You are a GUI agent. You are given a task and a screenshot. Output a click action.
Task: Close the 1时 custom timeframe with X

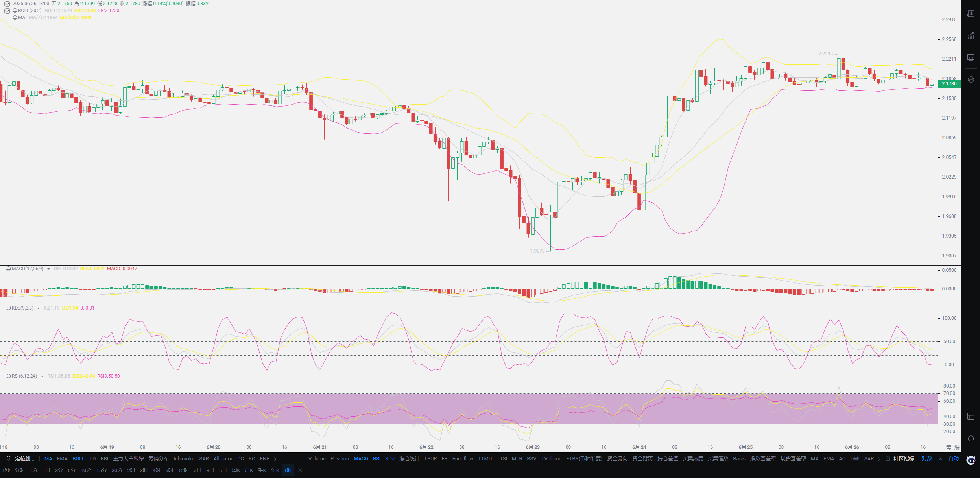(300, 471)
